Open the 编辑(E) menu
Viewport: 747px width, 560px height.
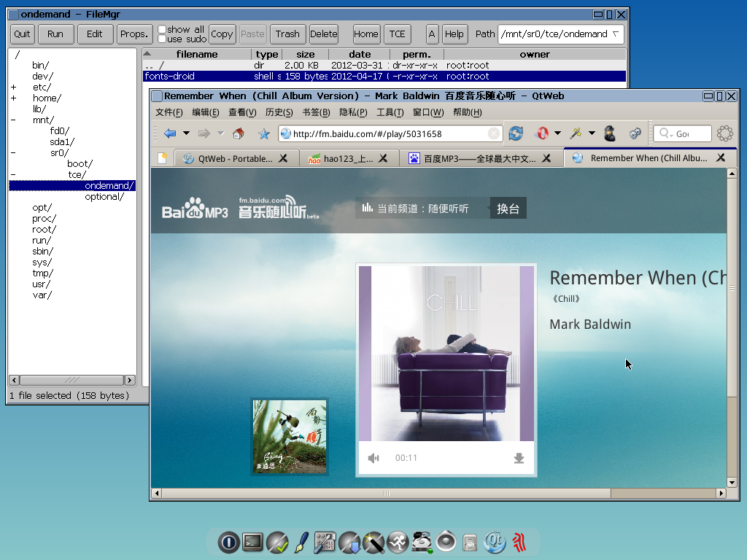coord(205,112)
